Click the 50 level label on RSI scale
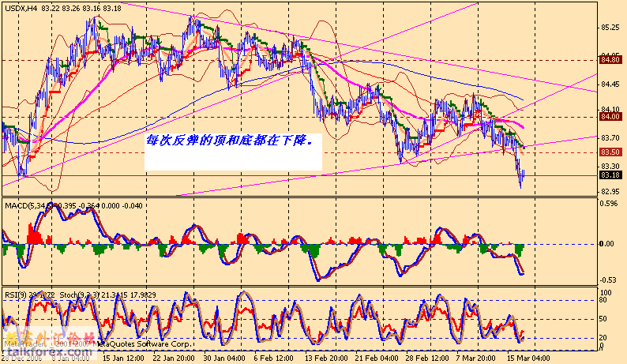Viewport: 627px width, 364px height. click(603, 319)
